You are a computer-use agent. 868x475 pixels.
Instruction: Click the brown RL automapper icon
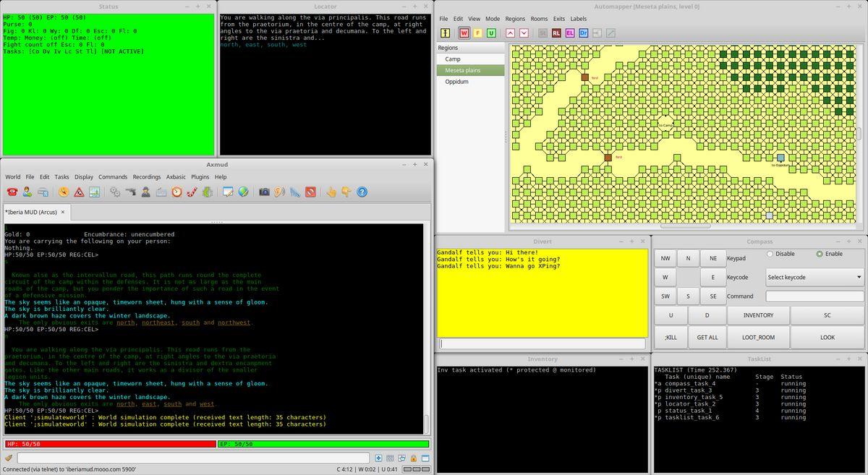coord(556,33)
